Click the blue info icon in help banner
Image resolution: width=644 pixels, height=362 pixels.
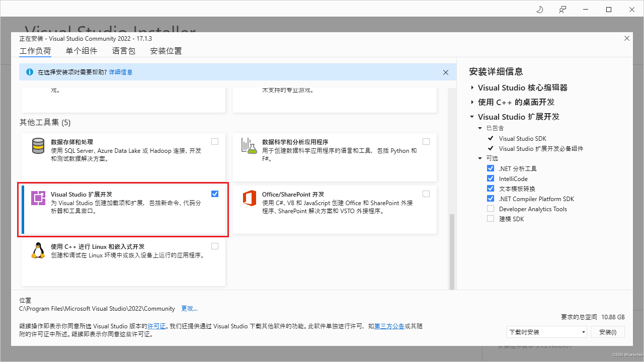29,72
